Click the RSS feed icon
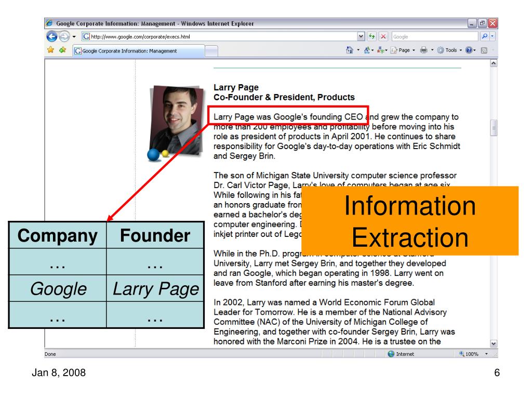 click(484, 50)
